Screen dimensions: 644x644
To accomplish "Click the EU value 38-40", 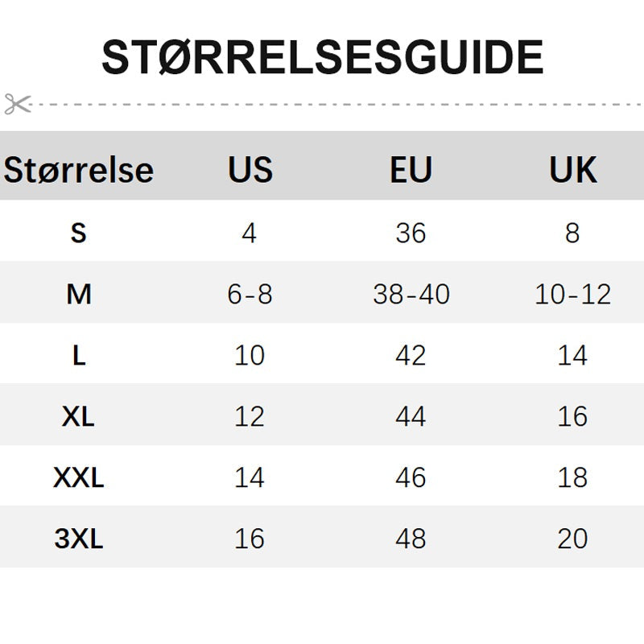I will pyautogui.click(x=411, y=295).
